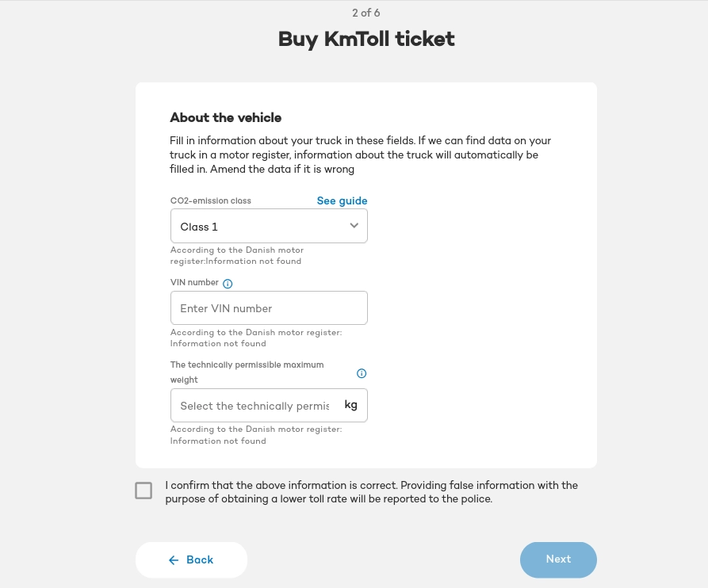Image resolution: width=708 pixels, height=588 pixels.
Task: Click the VIN number field label
Action: tap(194, 283)
